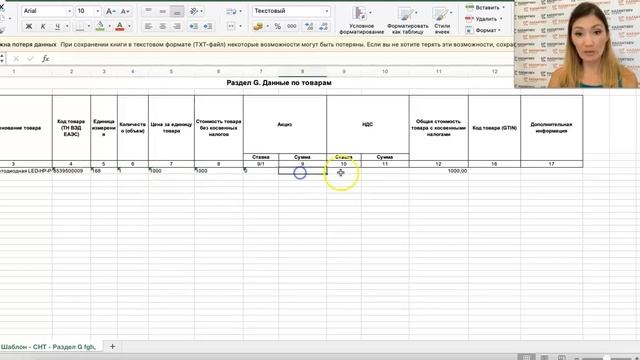
Task: Switch to Normal view in status bar
Action: pos(527,358)
